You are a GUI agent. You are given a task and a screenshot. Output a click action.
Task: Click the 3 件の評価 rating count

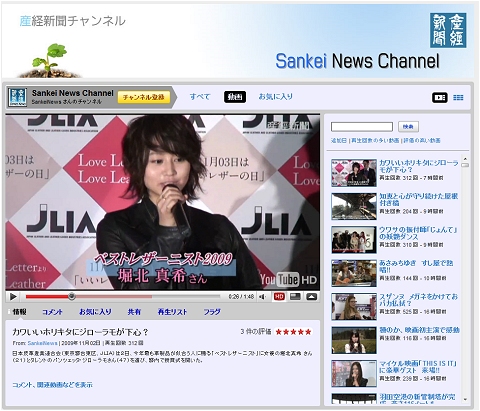(256, 332)
